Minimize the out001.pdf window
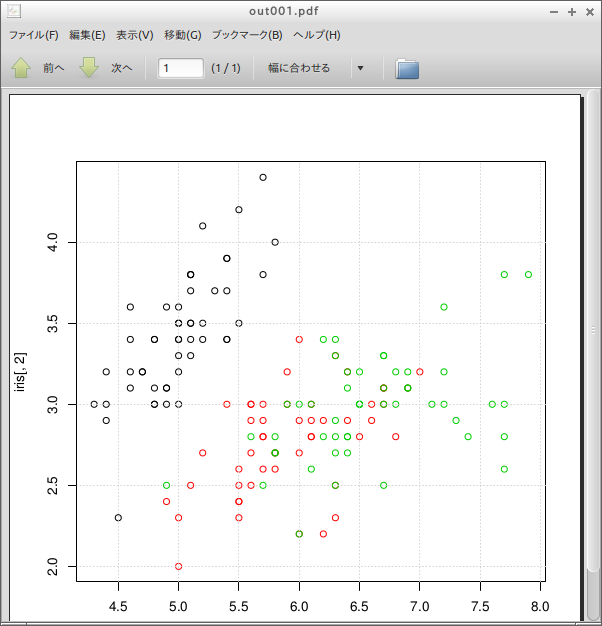The height and width of the screenshot is (626, 602). click(x=555, y=12)
